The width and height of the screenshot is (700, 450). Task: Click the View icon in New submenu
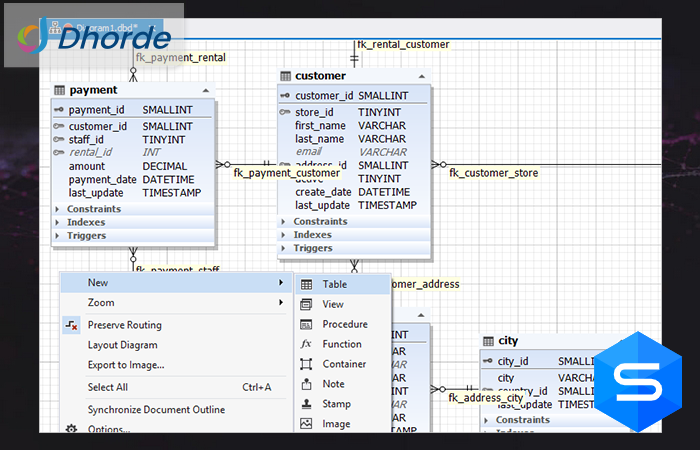pyautogui.click(x=306, y=304)
